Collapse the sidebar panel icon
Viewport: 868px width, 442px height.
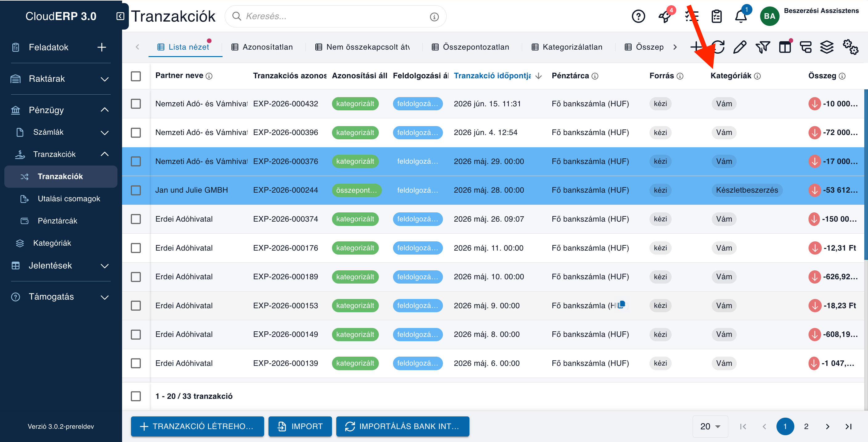(x=120, y=16)
